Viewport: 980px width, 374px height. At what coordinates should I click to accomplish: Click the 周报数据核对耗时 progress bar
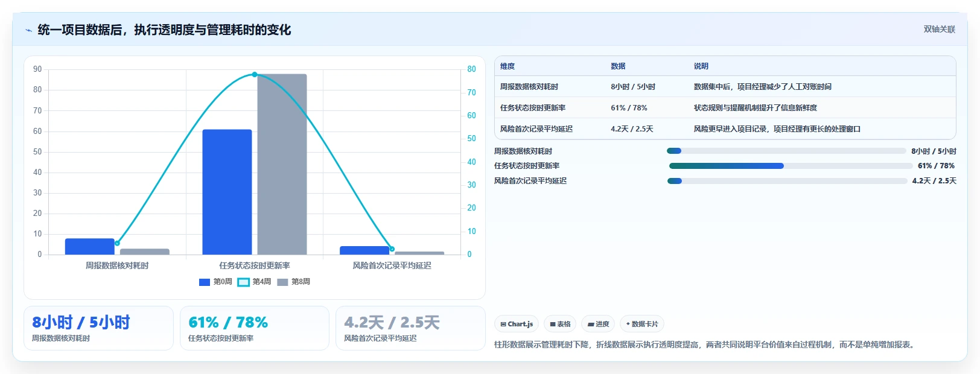[x=786, y=151]
